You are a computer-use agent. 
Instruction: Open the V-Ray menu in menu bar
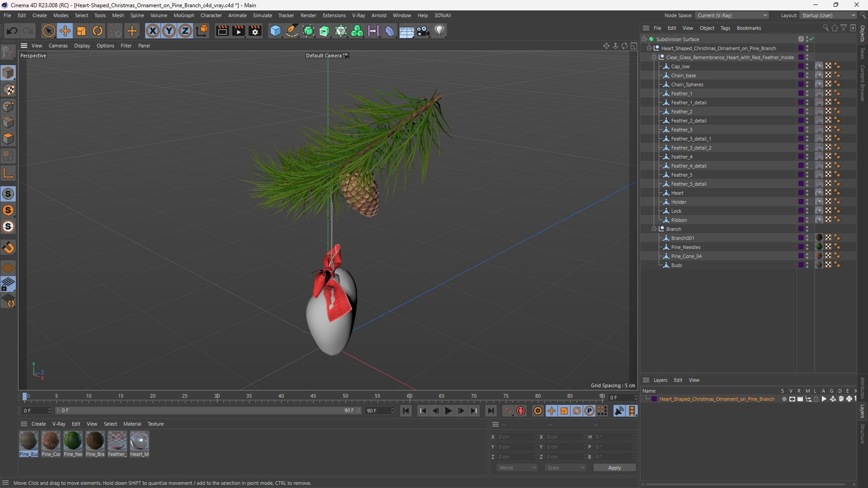tap(359, 15)
